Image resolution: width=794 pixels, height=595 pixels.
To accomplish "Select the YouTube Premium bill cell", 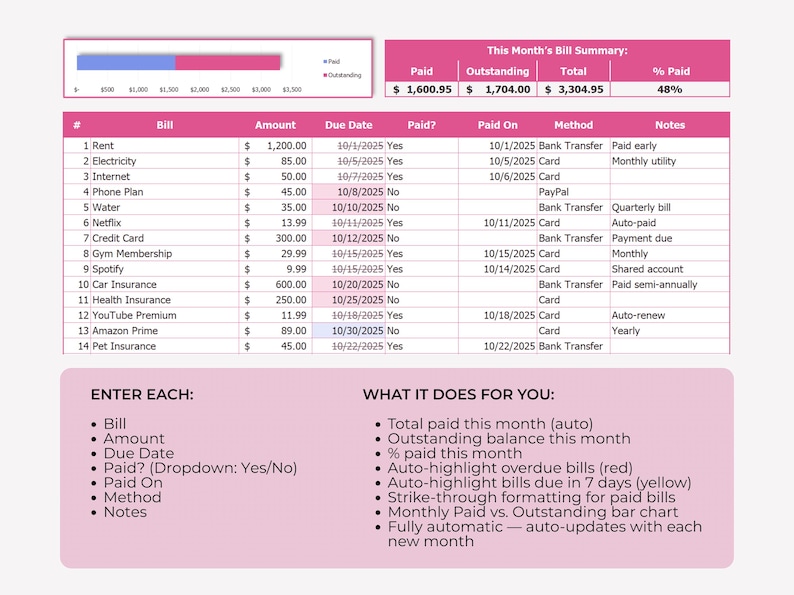I will click(165, 315).
